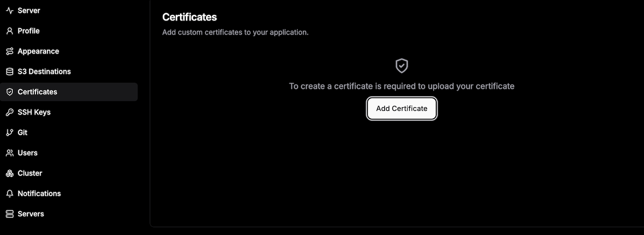Click the Profile person icon

coord(10,31)
